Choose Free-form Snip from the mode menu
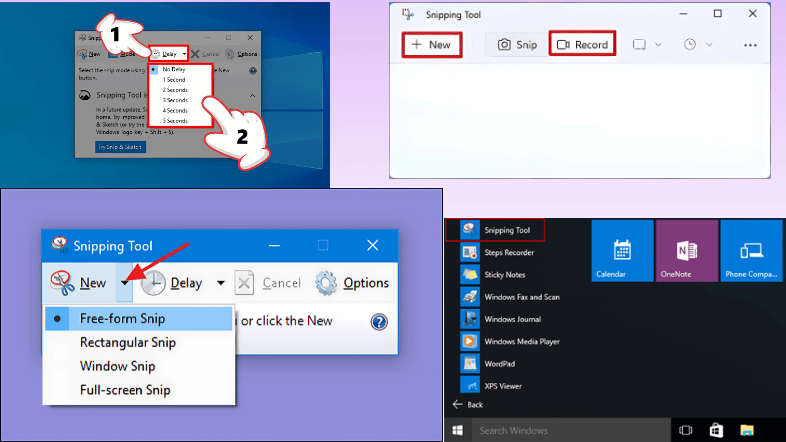Viewport: 786px width, 442px height. (x=139, y=319)
